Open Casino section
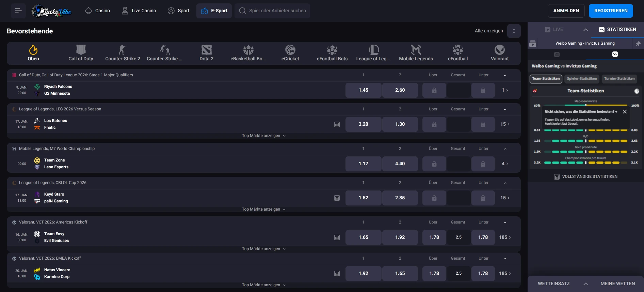Image resolution: width=644 pixels, height=292 pixels. click(x=97, y=11)
